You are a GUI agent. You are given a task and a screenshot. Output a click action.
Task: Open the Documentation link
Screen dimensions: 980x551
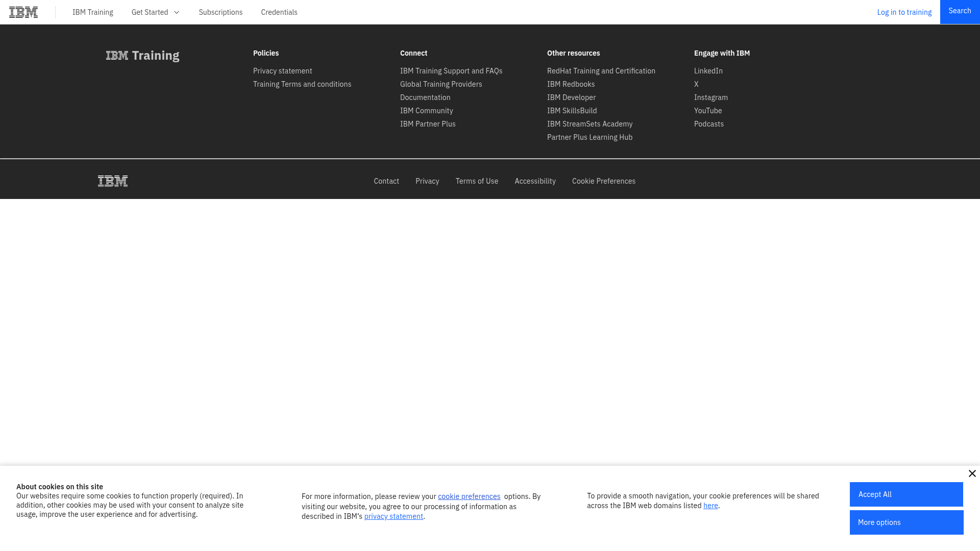point(425,97)
